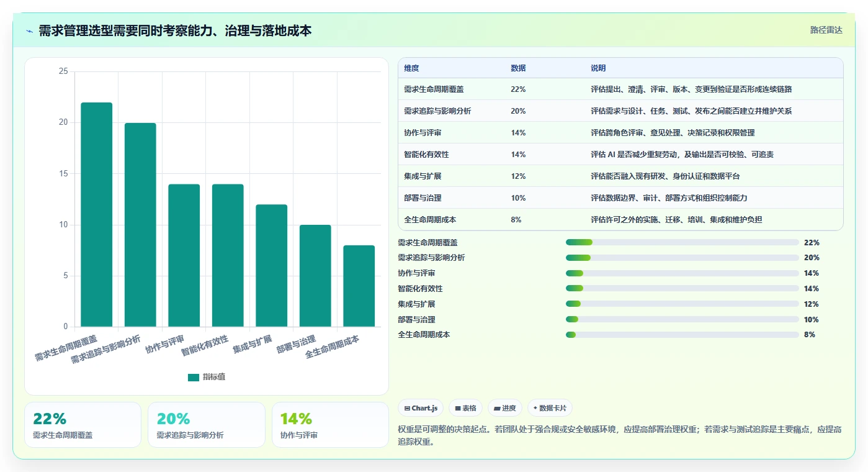Image resolution: width=868 pixels, height=472 pixels.
Task: Click the 22% progress bar for 需求生命周期覆盖
Action: tap(682, 242)
